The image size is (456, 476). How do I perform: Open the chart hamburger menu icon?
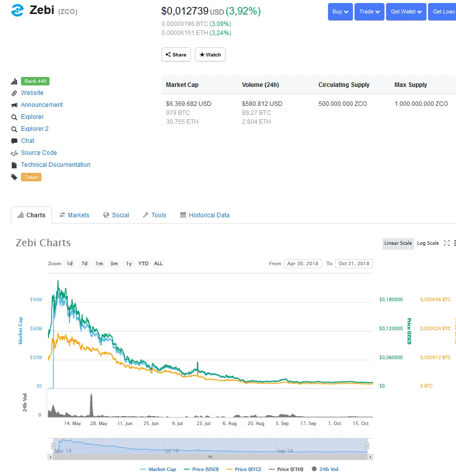click(x=455, y=243)
